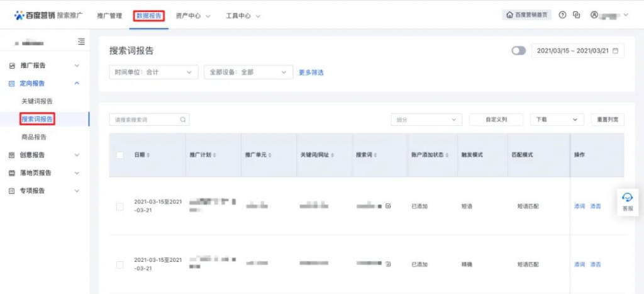The image size is (644, 294).
Task: Sort table by 推广单元 column arrows
Action: (x=270, y=155)
